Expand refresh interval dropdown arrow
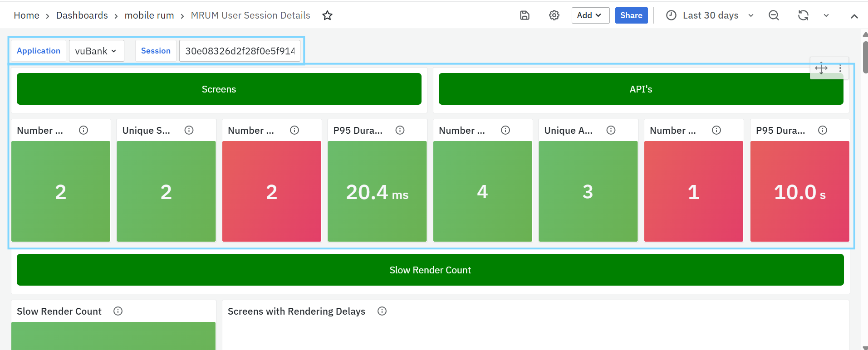Viewport: 868px width, 350px height. (x=826, y=15)
